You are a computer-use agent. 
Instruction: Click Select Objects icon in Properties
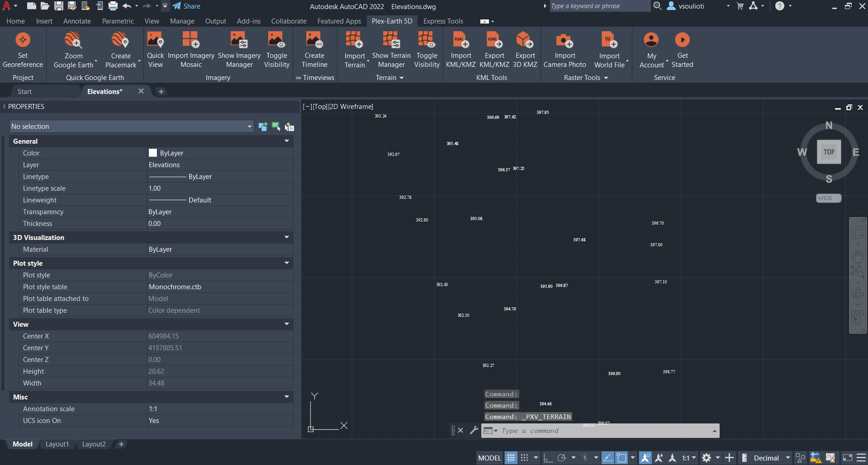click(276, 127)
